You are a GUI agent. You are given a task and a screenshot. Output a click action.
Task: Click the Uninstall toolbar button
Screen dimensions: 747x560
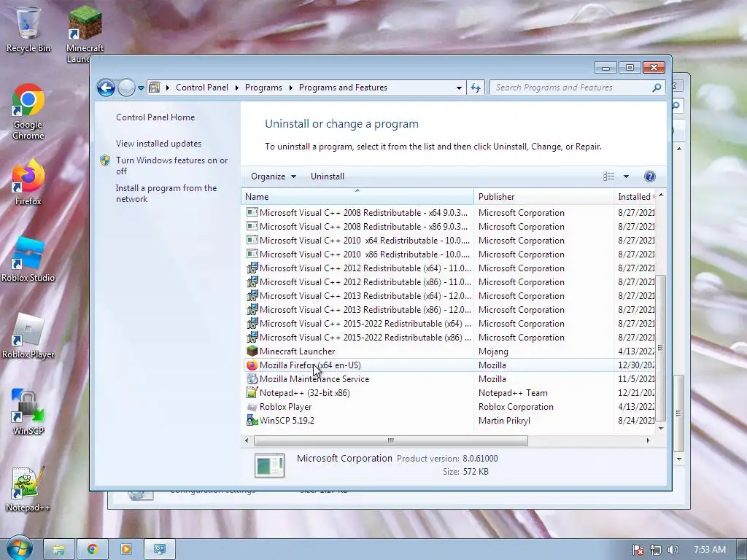click(x=328, y=176)
